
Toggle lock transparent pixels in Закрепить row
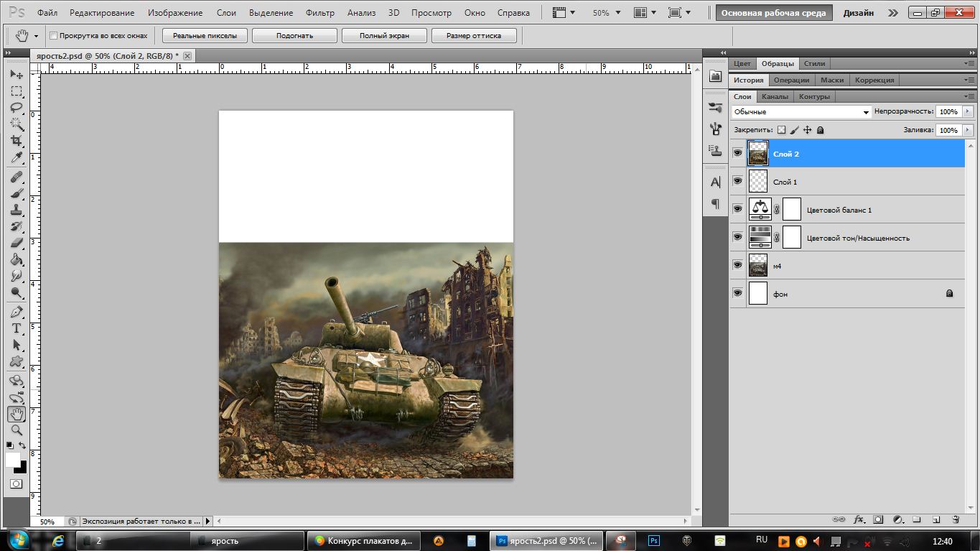[x=782, y=130]
